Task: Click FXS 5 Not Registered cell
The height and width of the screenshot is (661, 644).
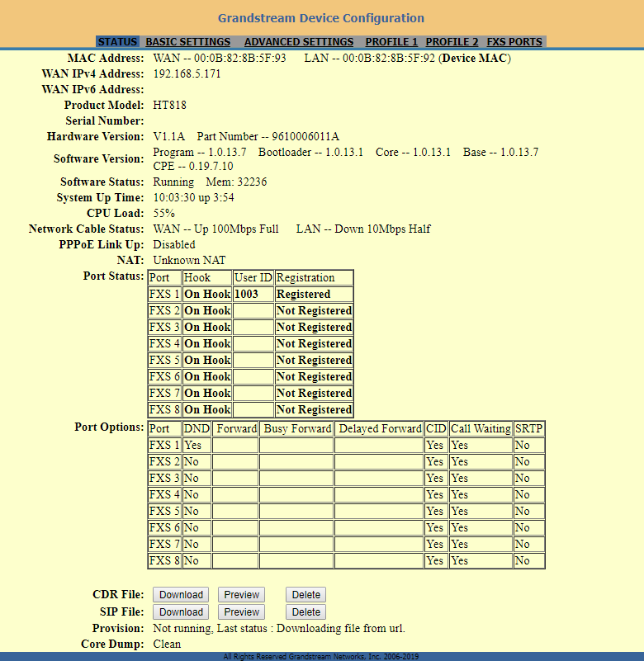Action: pos(314,361)
